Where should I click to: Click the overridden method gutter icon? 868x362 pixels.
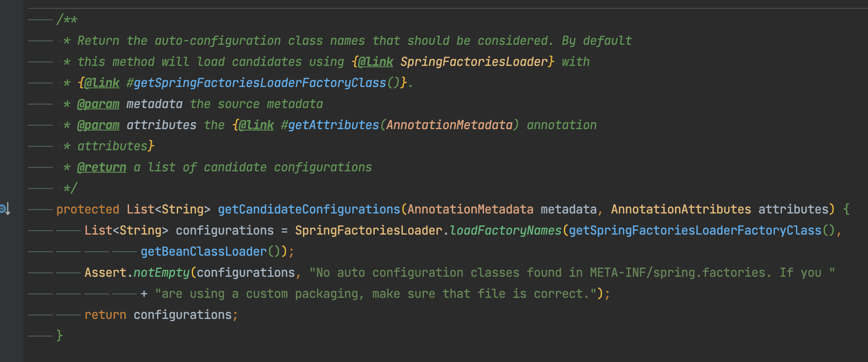pos(5,209)
